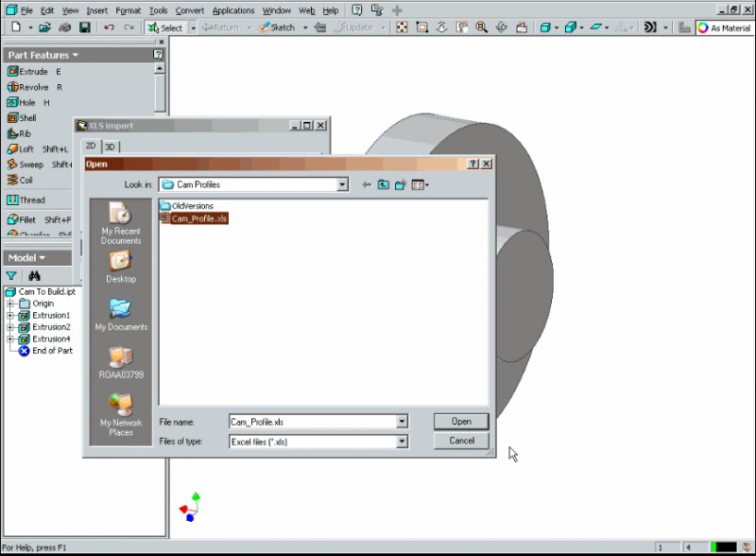Jump to Desktop in places bar

(x=121, y=267)
